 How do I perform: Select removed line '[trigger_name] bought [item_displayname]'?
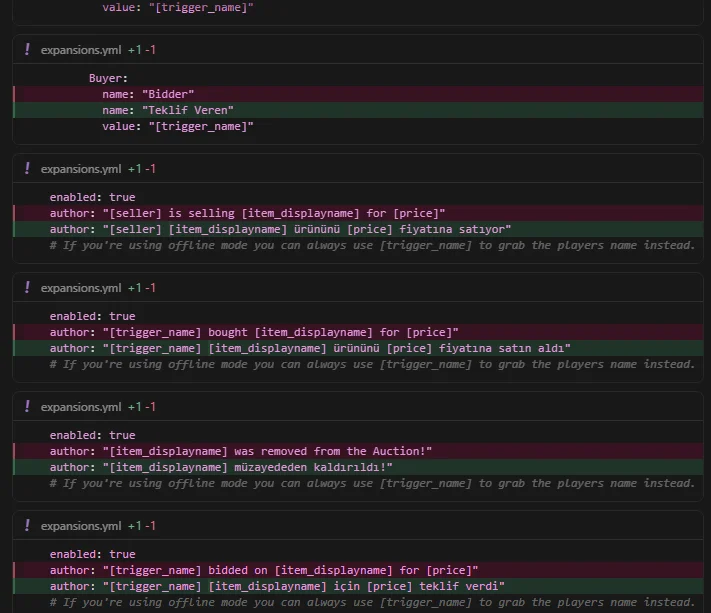coord(358,332)
